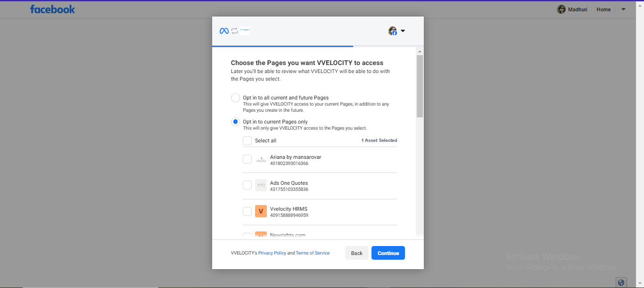Click the blue progress bar in dialog
Screen dimensions: 644x288
pyautogui.click(x=282, y=46)
